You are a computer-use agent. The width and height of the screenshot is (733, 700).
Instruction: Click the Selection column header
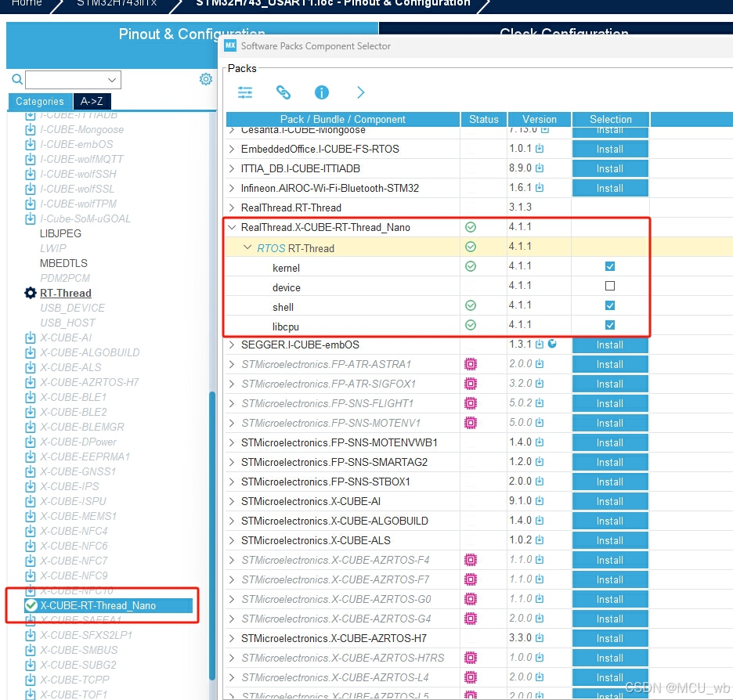point(611,119)
